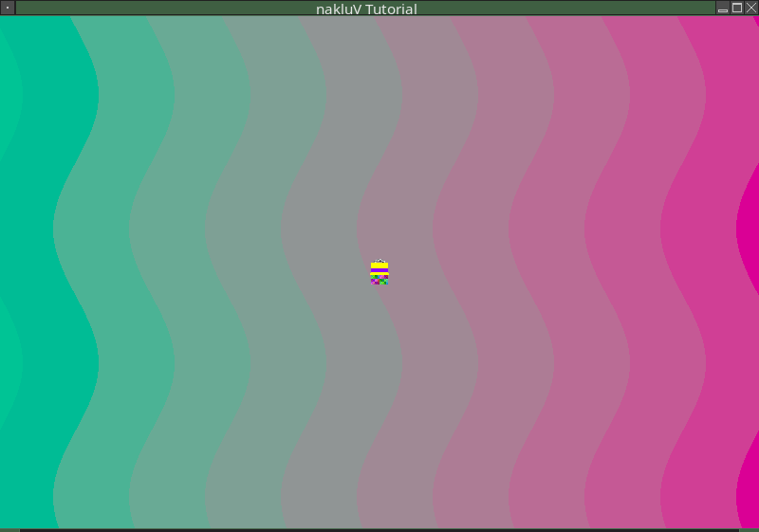Click the yellow top half of the sprite

click(379, 266)
